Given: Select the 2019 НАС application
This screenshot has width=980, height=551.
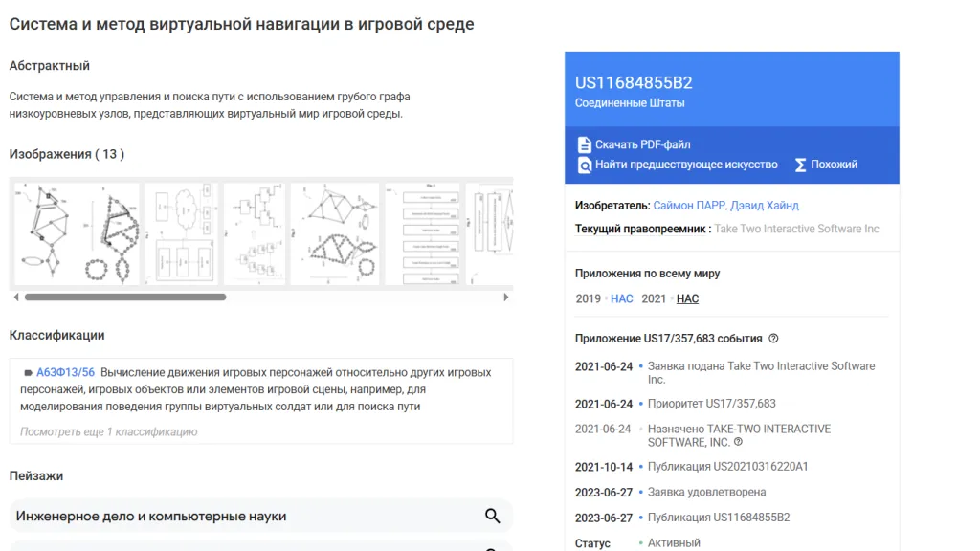Looking at the screenshot, I should tap(621, 298).
